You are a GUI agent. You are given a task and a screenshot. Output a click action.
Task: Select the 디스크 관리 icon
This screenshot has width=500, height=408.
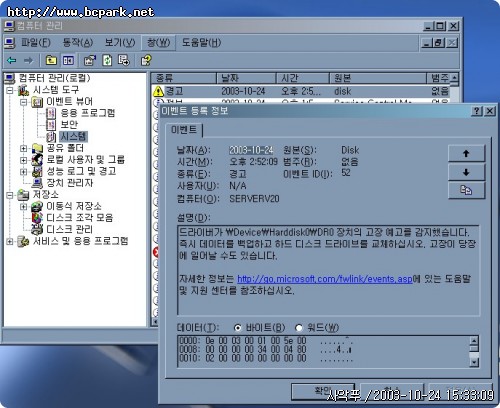pos(37,229)
